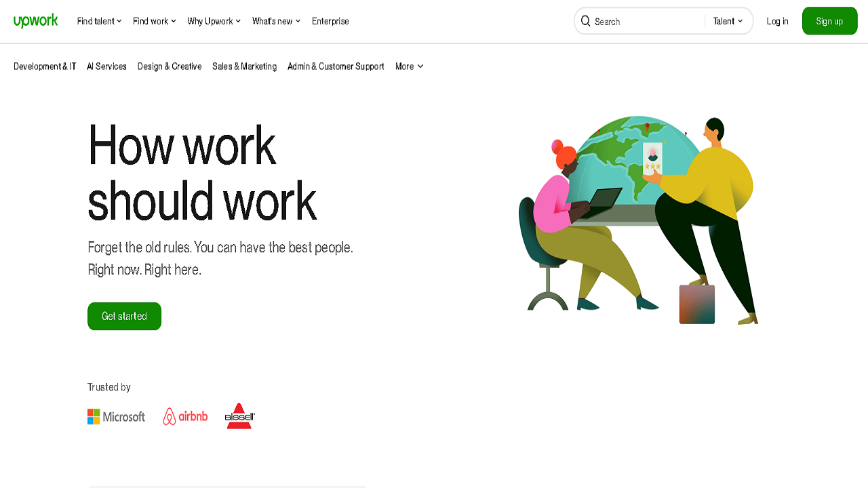868x488 pixels.
Task: Go to AI Services category
Action: point(106,66)
